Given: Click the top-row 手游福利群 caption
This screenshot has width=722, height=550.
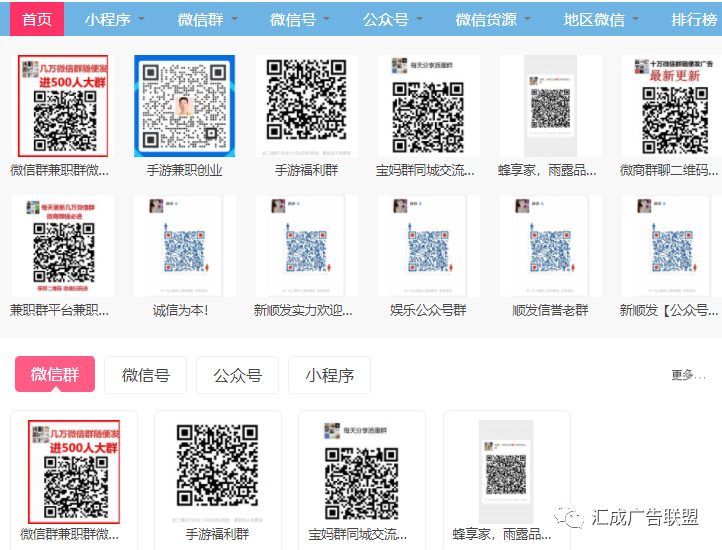Looking at the screenshot, I should point(307,170).
